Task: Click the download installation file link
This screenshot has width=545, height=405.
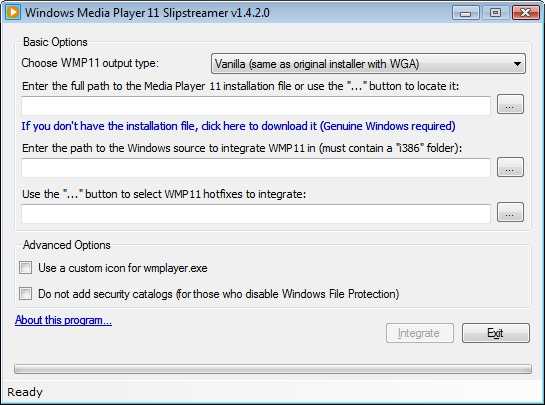Action: tap(238, 126)
